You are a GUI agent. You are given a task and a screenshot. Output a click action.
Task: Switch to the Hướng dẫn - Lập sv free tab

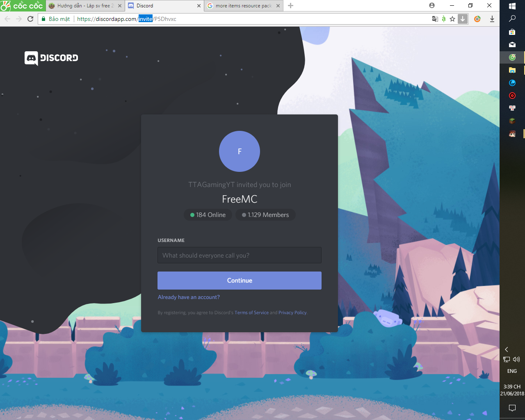click(x=85, y=6)
